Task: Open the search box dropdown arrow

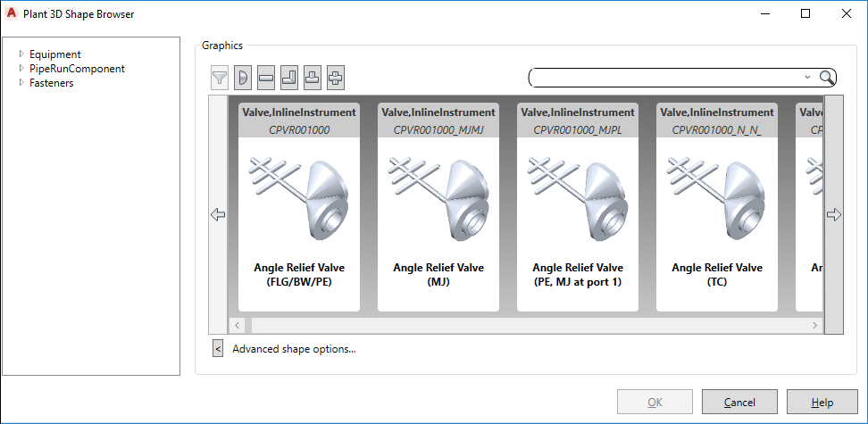Action: pyautogui.click(x=807, y=78)
